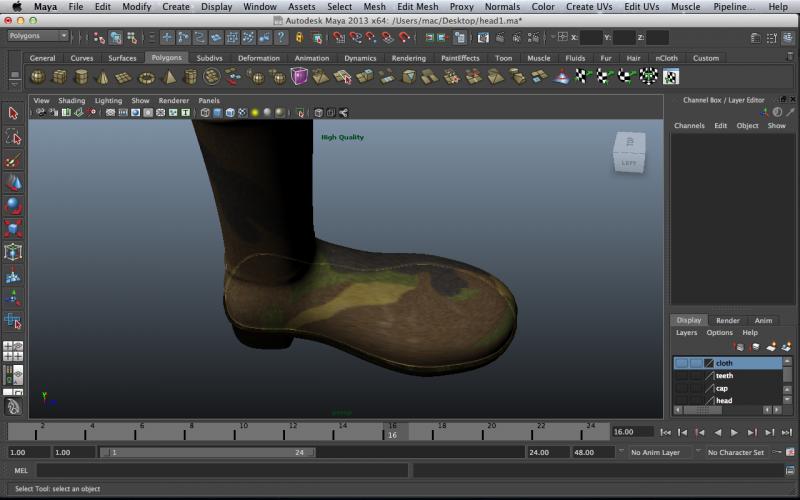Toggle visibility box of the teeth layer
The image size is (800, 500).
coord(681,376)
